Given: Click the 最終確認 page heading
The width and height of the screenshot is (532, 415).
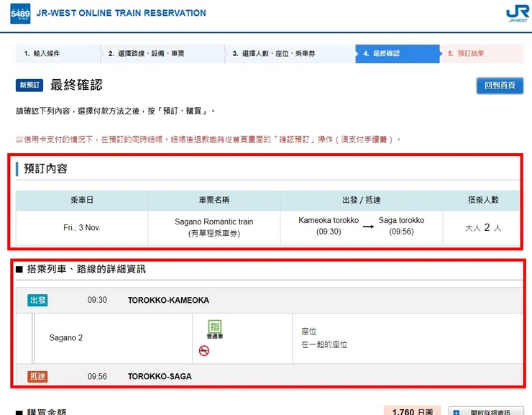Looking at the screenshot, I should [76, 85].
